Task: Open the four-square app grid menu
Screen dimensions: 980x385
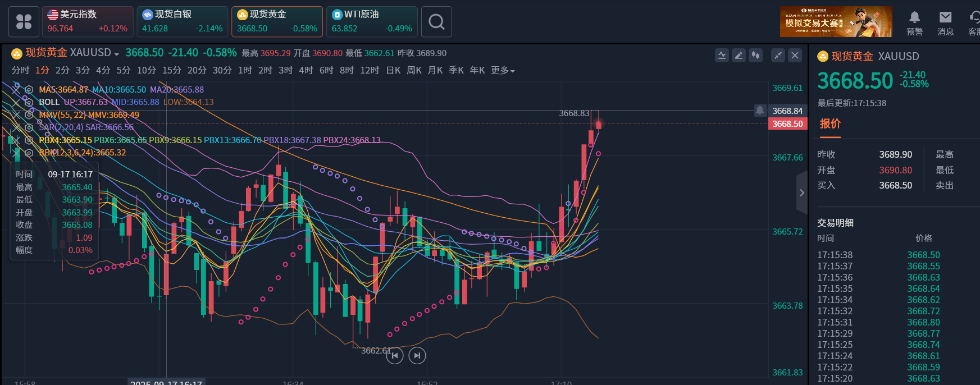Action: click(24, 22)
